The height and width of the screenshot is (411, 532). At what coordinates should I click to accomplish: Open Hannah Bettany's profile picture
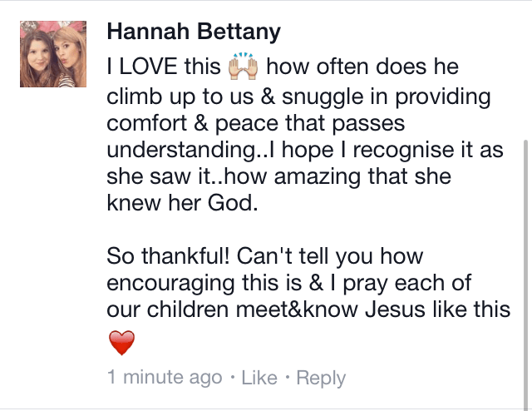(53, 54)
